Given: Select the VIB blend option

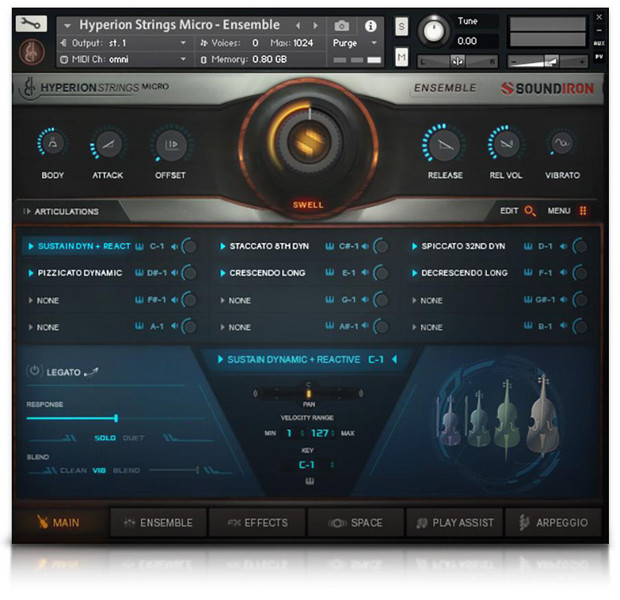Looking at the screenshot, I should coord(99,470).
